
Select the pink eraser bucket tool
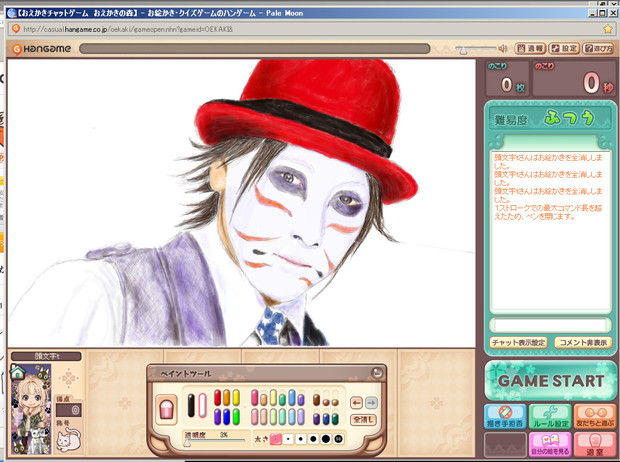pos(167,408)
